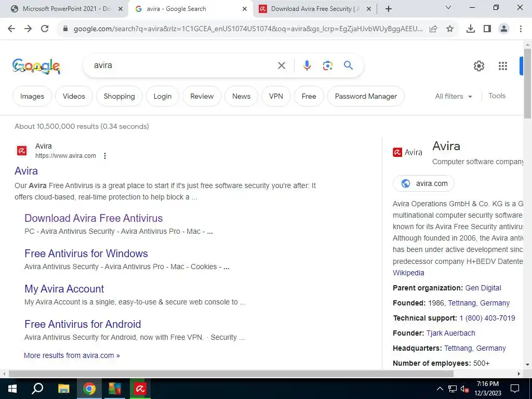The width and height of the screenshot is (532, 399).
Task: Open Avira app in taskbar
Action: click(x=140, y=389)
